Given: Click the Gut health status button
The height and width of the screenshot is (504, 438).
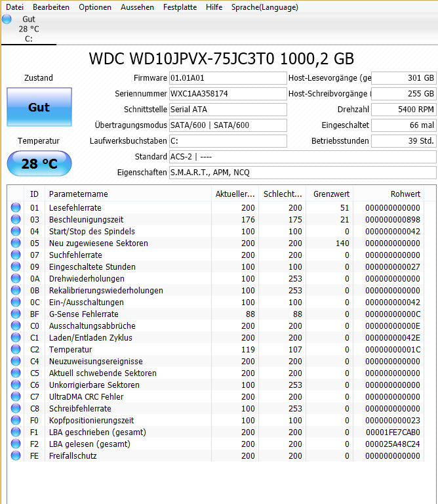Looking at the screenshot, I should click(39, 107).
